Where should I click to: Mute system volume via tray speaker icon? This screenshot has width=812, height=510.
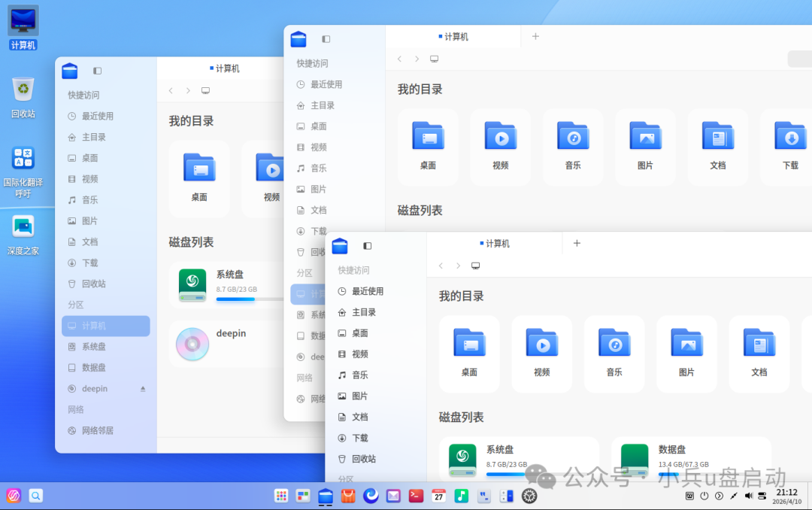[750, 496]
